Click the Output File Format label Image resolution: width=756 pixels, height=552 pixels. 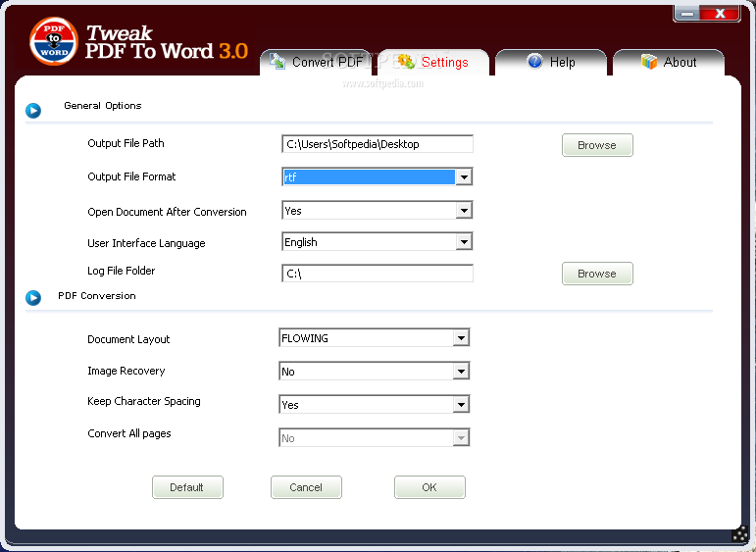tap(131, 176)
